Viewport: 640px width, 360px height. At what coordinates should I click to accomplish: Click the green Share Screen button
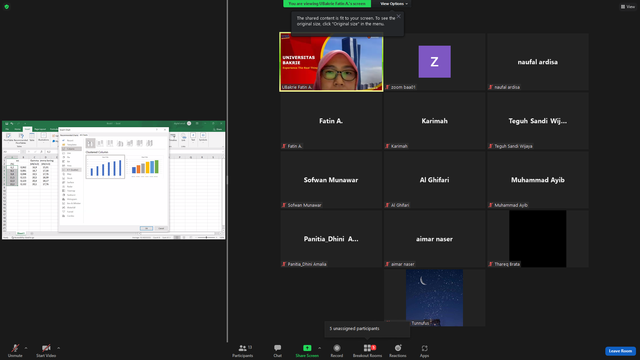click(x=307, y=350)
